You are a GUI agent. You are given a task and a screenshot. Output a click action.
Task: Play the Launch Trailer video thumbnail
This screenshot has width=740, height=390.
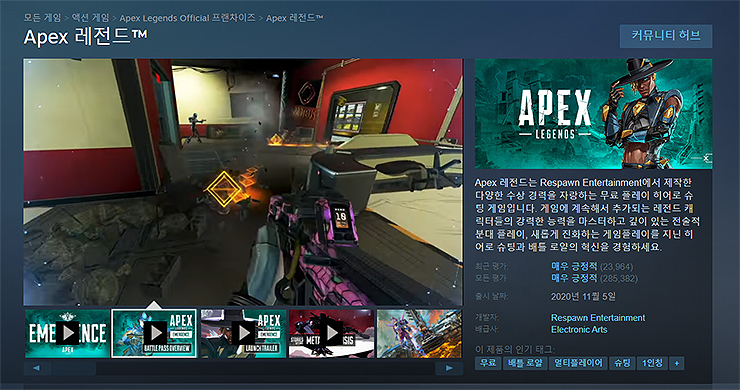(243, 333)
